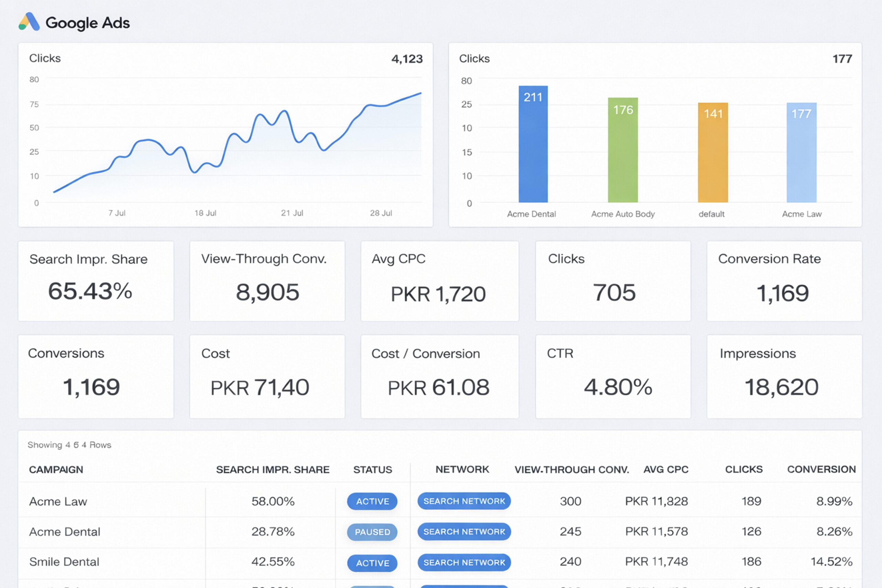882x588 pixels.
Task: Sort by the CLICKS column header
Action: pos(743,470)
